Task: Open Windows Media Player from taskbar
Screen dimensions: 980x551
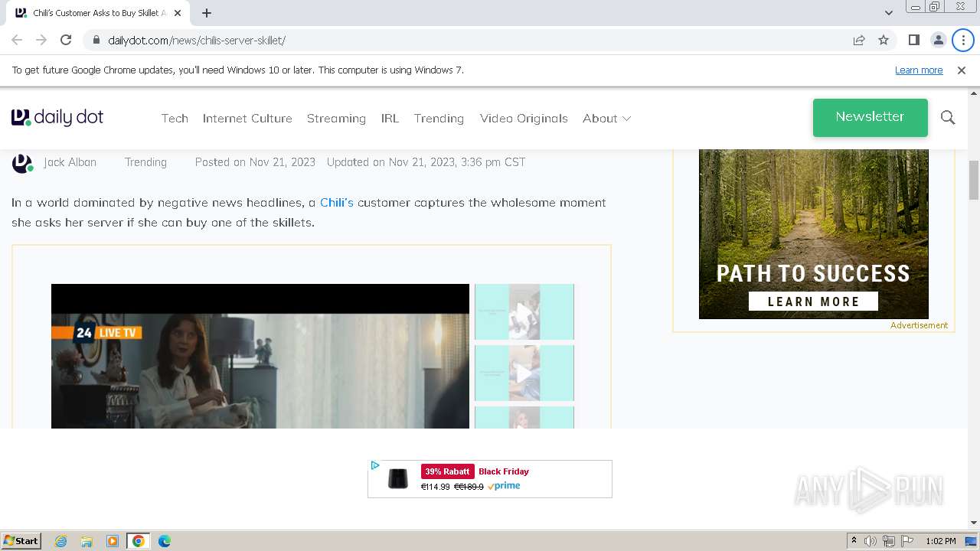Action: 113,541
